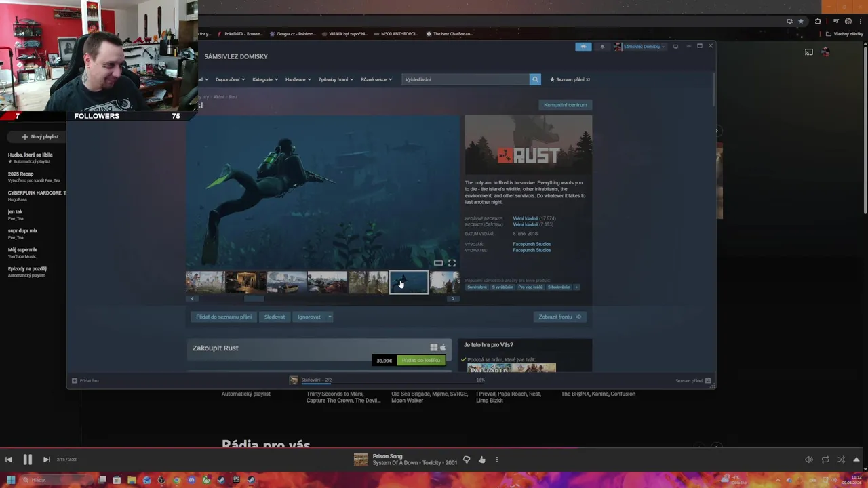This screenshot has height=488, width=868.
Task: Expand the Různé sekce store menu
Action: [x=376, y=79]
